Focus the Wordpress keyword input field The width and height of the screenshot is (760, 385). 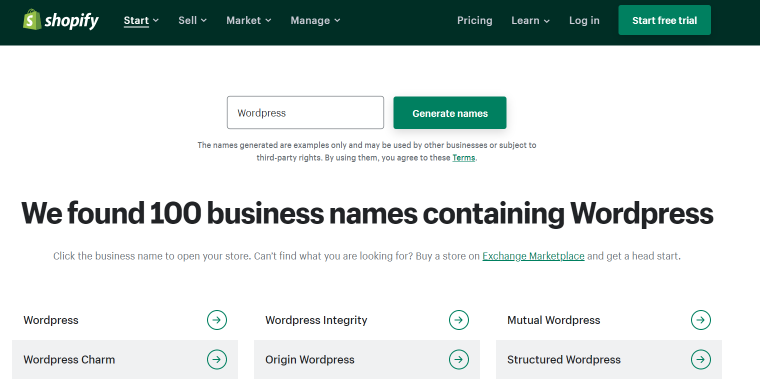305,112
